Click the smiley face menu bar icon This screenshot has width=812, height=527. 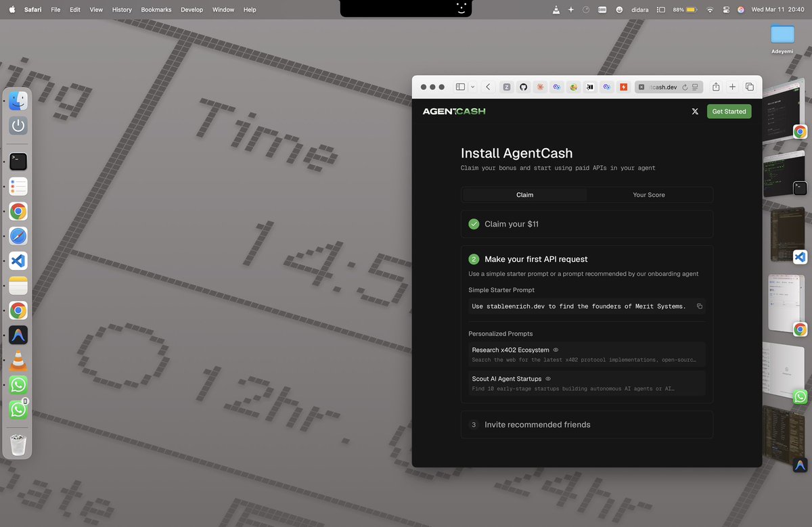[x=619, y=10]
